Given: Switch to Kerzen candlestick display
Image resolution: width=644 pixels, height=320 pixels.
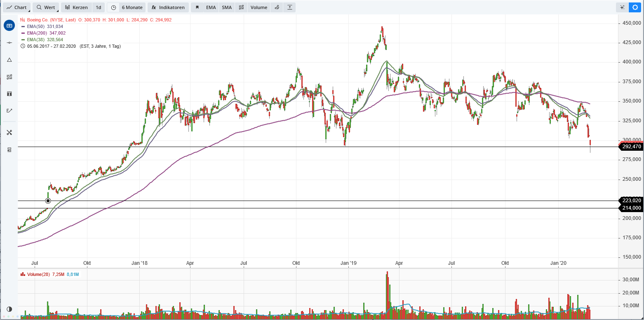Looking at the screenshot, I should [76, 7].
